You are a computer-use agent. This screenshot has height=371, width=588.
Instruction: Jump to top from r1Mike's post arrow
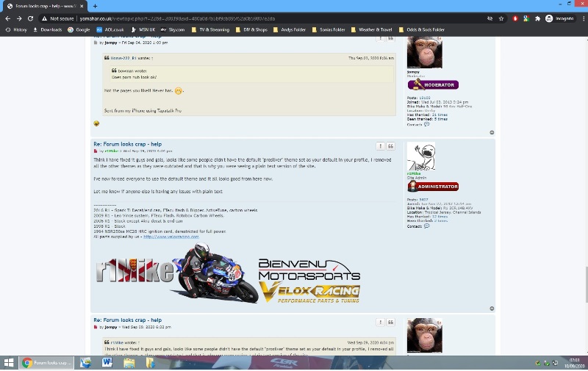(492, 309)
